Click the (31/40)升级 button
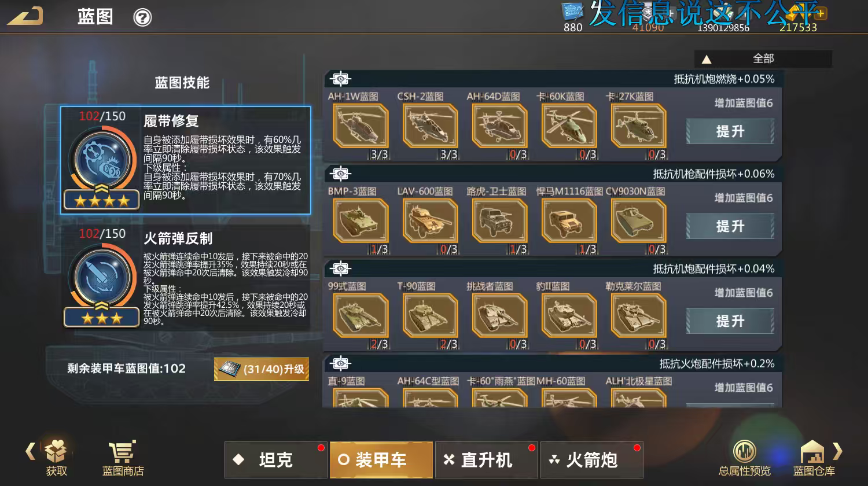Viewport: 868px width, 486px height. tap(262, 369)
